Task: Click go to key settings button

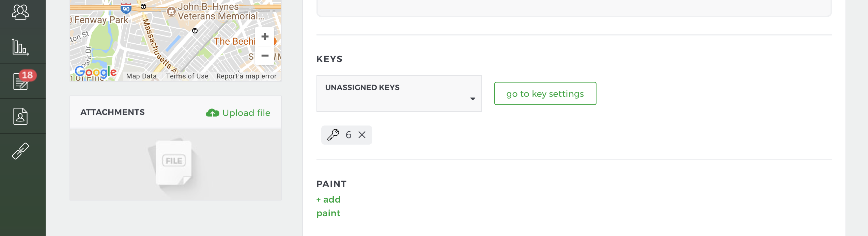Action: (x=545, y=93)
